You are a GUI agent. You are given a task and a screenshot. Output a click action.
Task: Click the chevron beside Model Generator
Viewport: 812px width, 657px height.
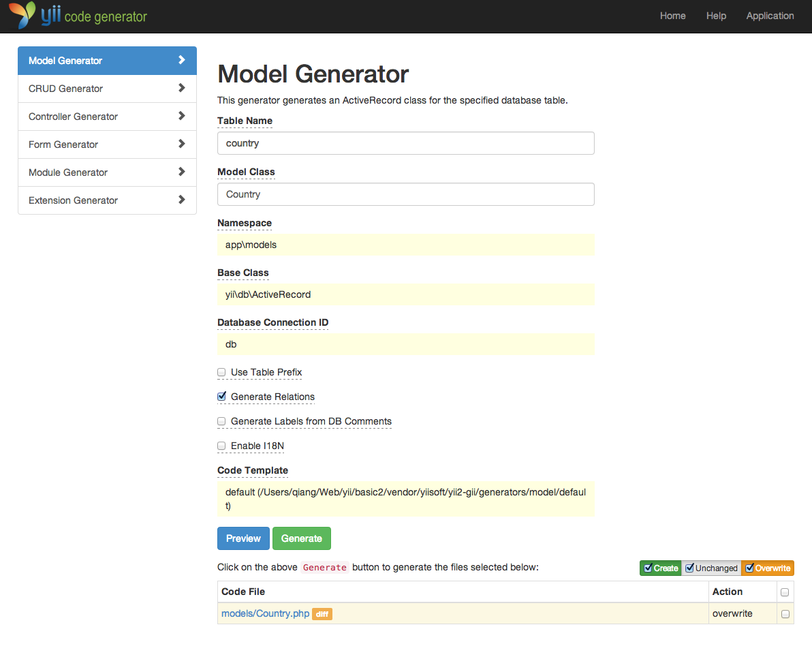181,60
